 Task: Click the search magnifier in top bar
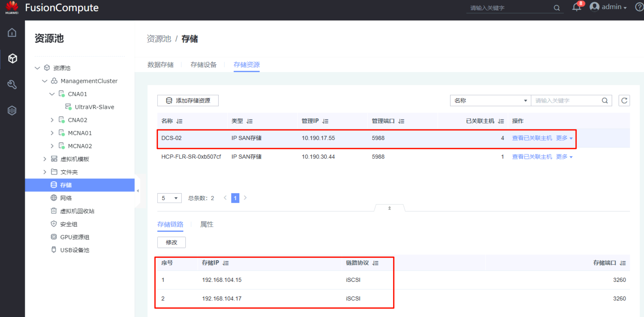[x=557, y=8]
